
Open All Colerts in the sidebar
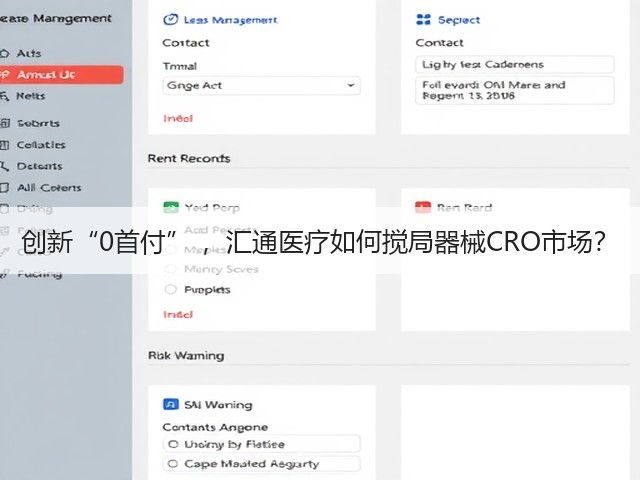click(x=49, y=188)
